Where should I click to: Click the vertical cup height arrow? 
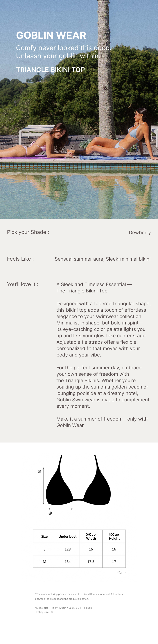[43, 486]
